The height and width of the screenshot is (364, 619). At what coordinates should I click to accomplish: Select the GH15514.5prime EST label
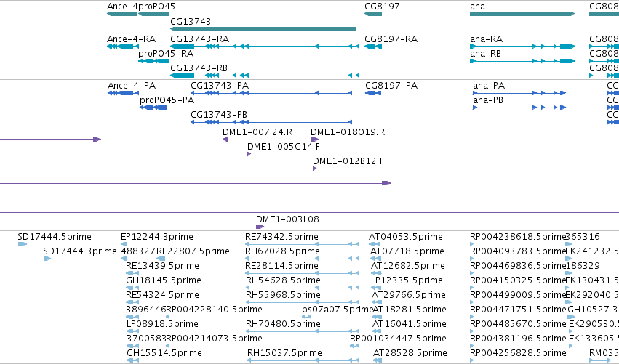coord(164,353)
